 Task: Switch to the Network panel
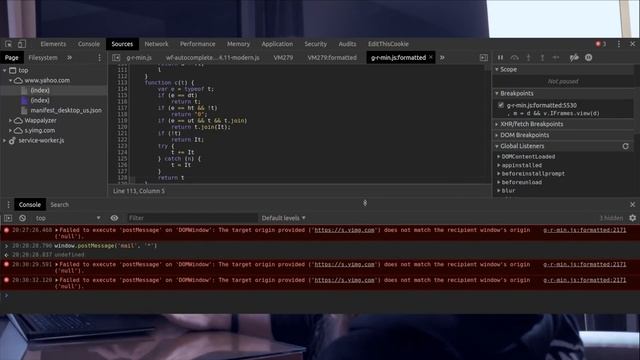156,44
